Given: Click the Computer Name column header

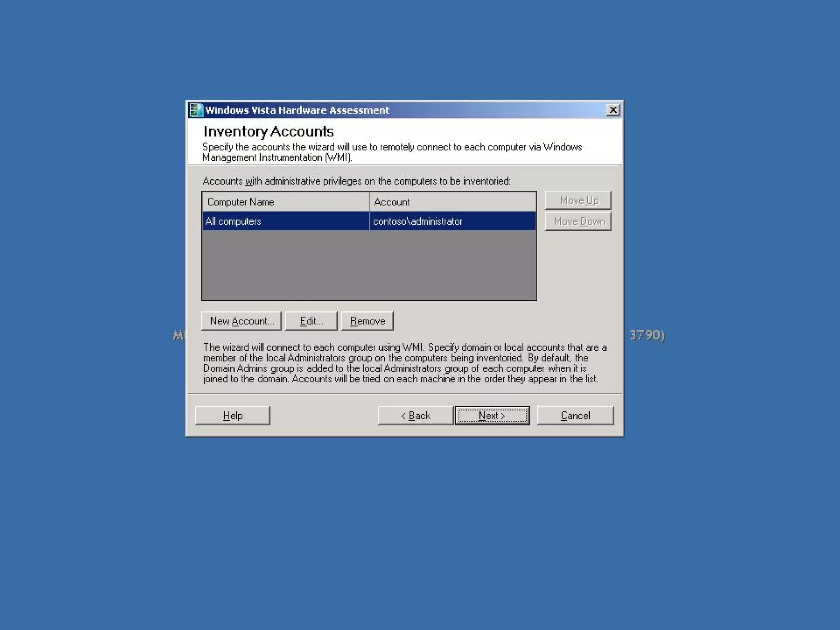Looking at the screenshot, I should click(241, 202).
